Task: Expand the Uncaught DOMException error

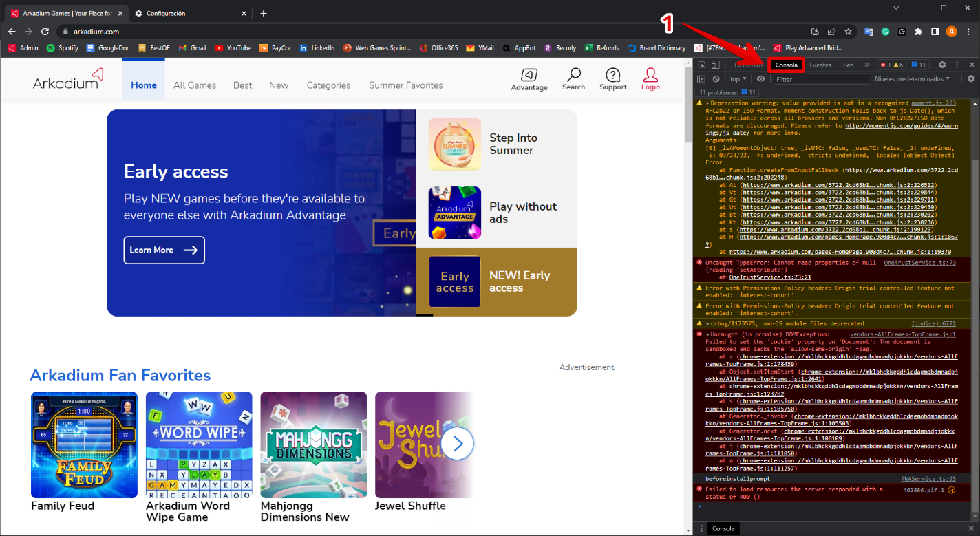Action: click(708, 334)
